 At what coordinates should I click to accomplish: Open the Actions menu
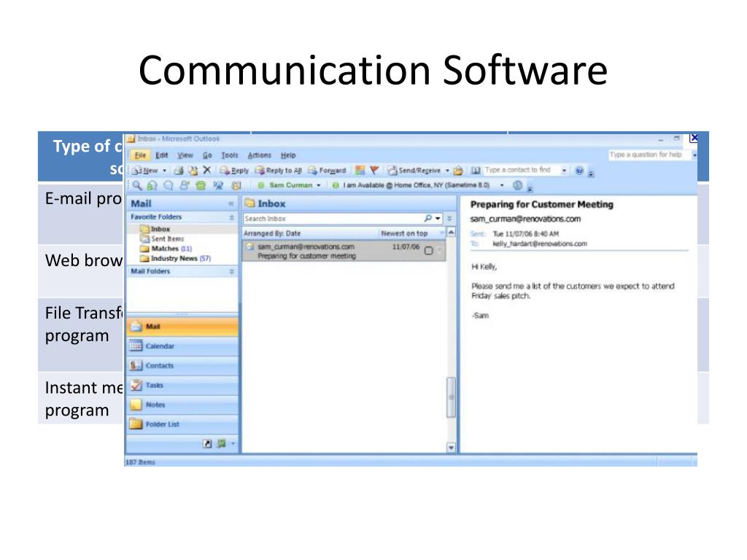click(259, 155)
